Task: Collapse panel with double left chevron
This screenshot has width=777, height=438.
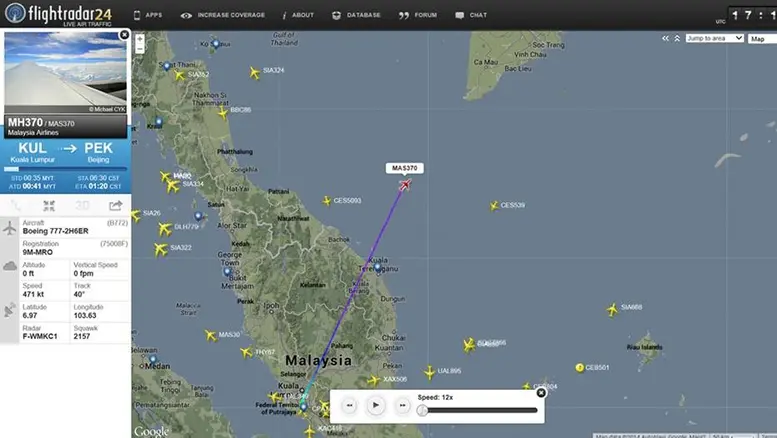Action: click(666, 38)
